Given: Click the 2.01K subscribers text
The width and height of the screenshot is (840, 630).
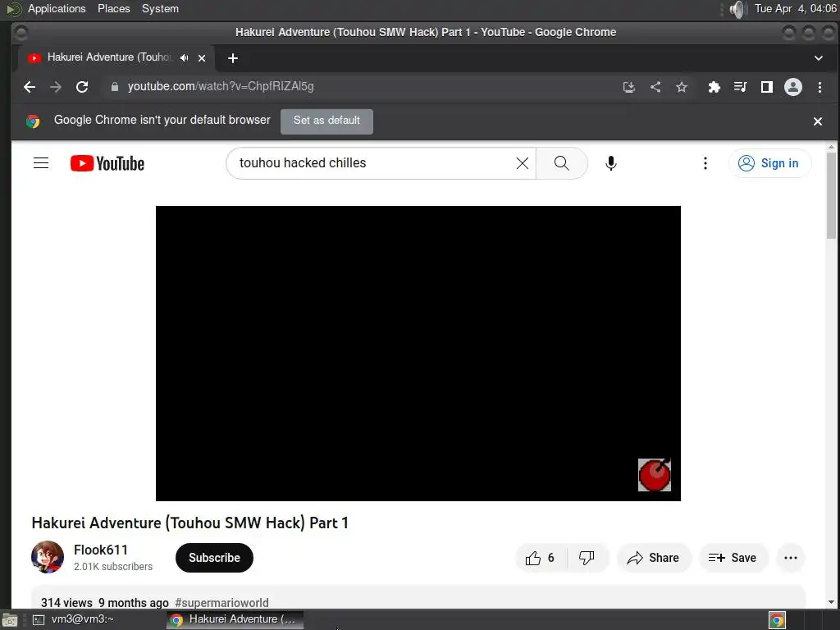Looking at the screenshot, I should point(113,567).
